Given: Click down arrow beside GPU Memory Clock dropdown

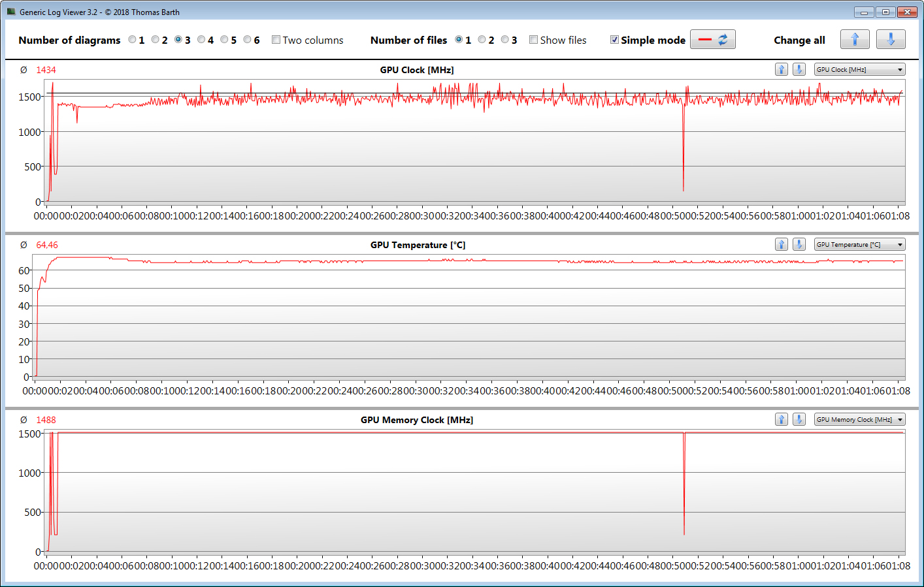Looking at the screenshot, I should pos(799,419).
